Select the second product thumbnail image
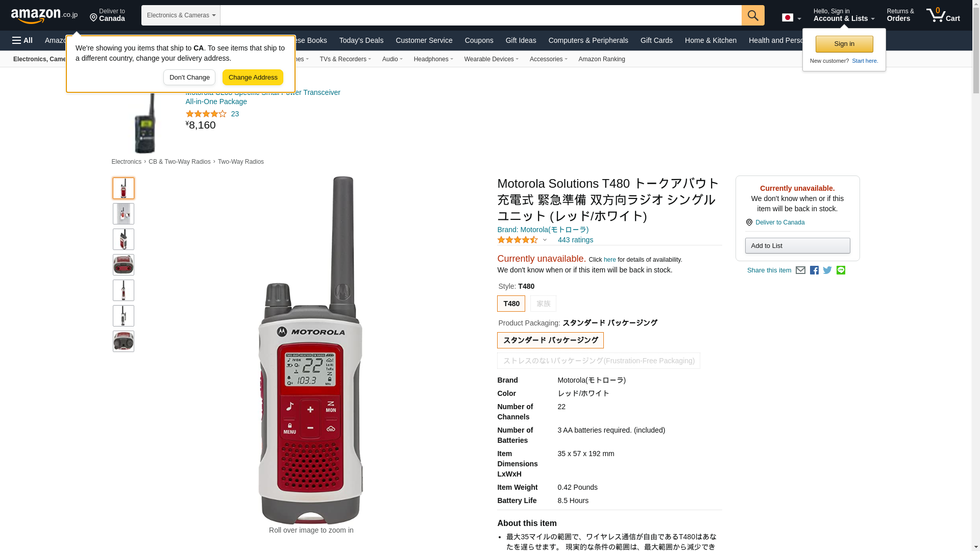 point(124,214)
